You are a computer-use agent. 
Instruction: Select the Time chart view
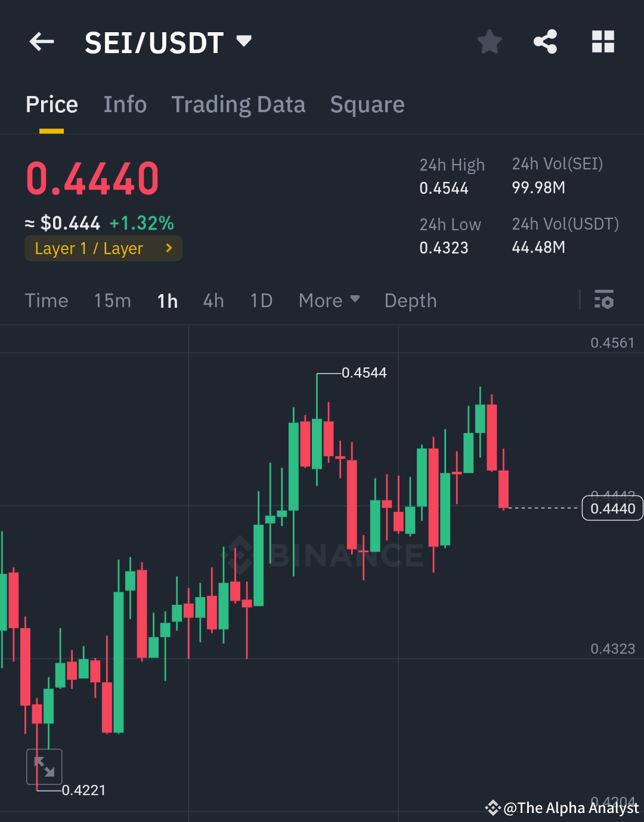coord(47,300)
